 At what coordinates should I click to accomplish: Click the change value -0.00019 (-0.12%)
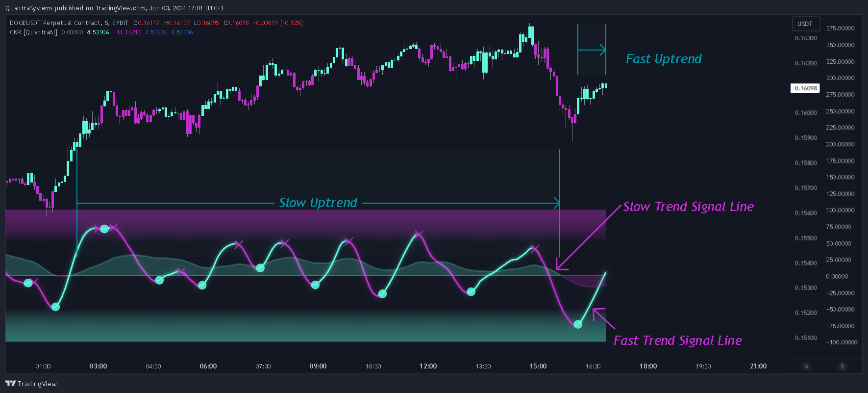[x=278, y=23]
